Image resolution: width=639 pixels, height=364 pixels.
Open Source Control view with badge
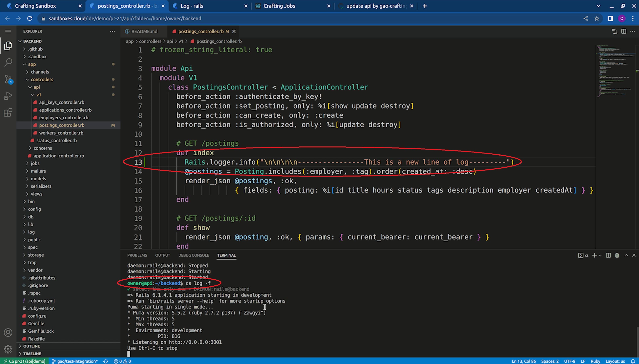click(8, 79)
